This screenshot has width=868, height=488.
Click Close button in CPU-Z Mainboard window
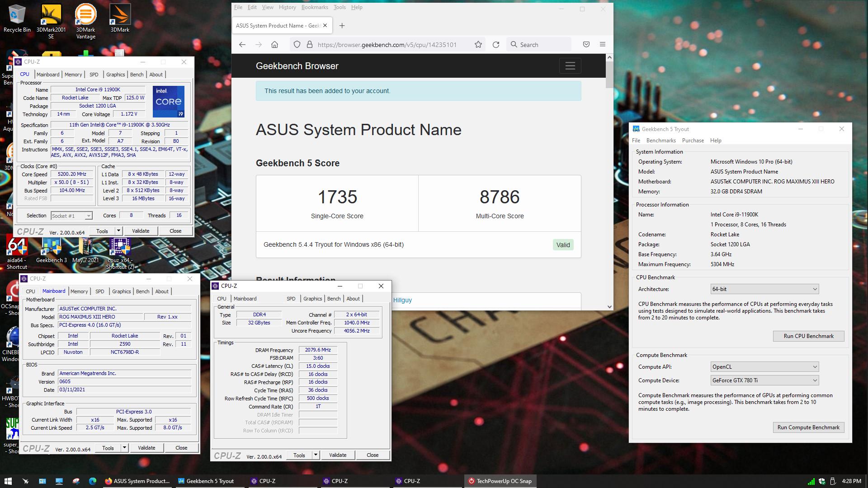tap(181, 448)
